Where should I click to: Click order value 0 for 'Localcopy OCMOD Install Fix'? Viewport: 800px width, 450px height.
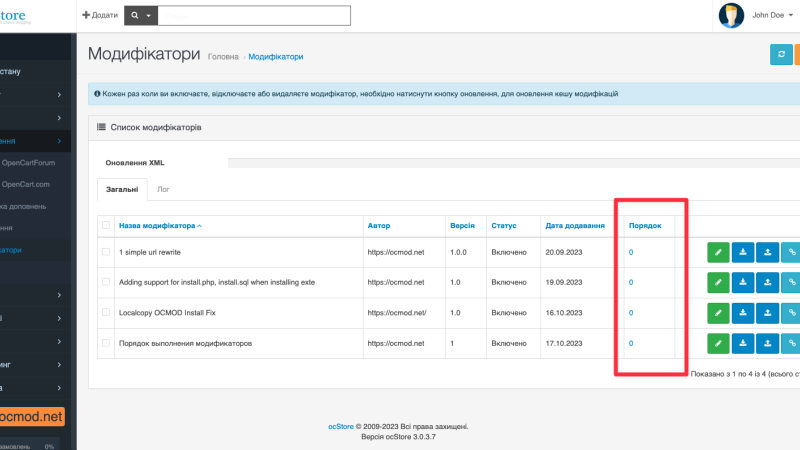click(631, 313)
